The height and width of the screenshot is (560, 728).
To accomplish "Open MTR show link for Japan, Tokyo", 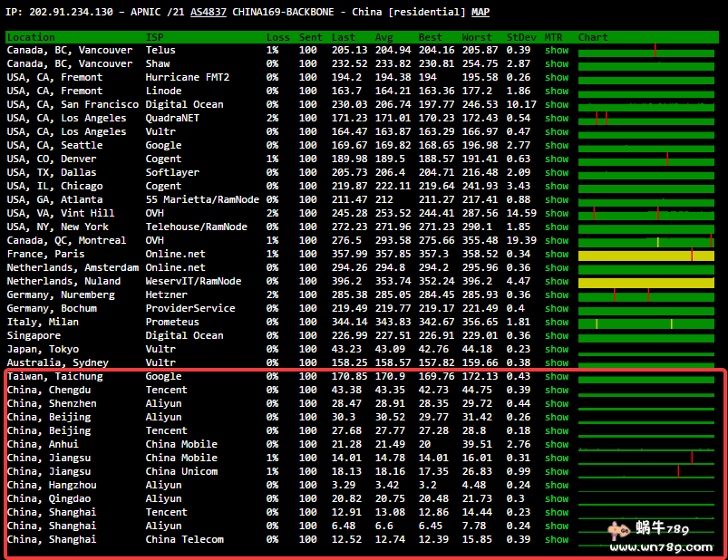I will click(x=557, y=350).
